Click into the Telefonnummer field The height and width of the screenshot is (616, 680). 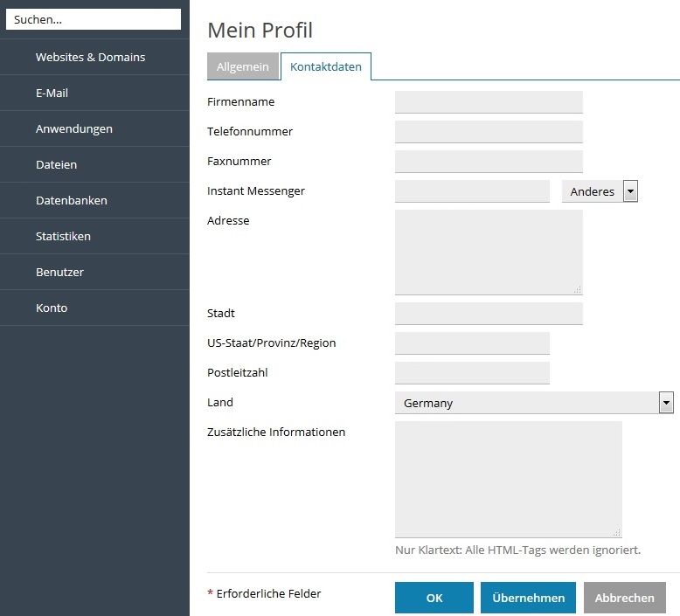(x=489, y=132)
